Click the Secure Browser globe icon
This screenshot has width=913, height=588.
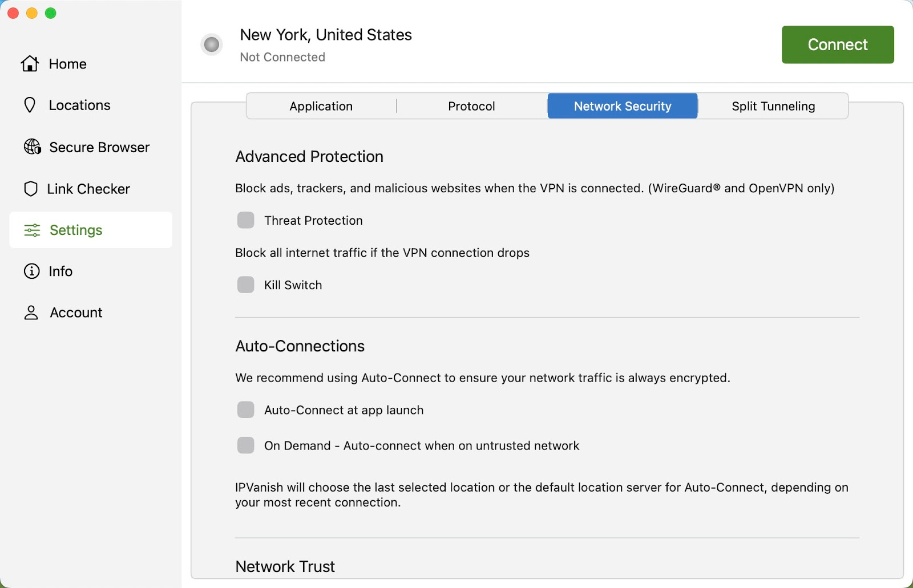[32, 147]
